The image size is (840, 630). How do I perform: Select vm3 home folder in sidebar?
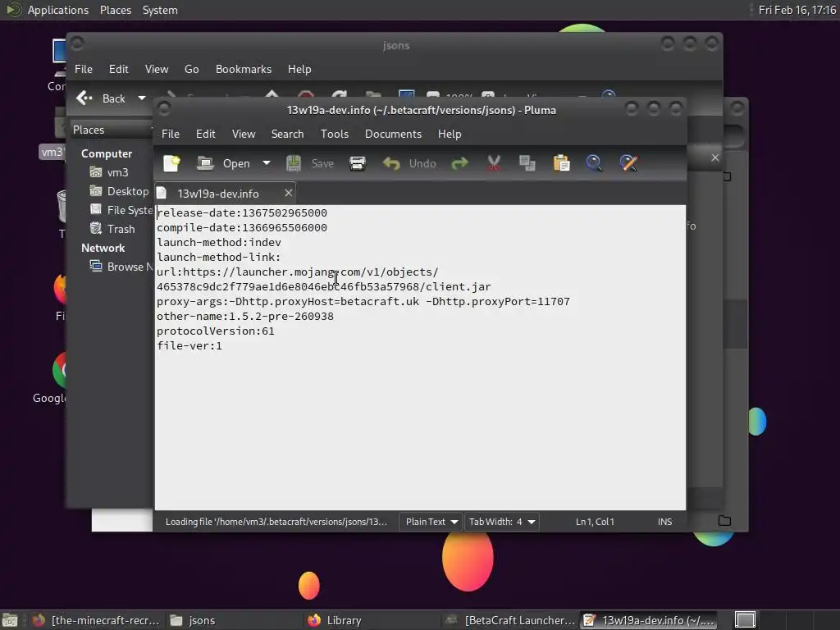click(x=110, y=172)
